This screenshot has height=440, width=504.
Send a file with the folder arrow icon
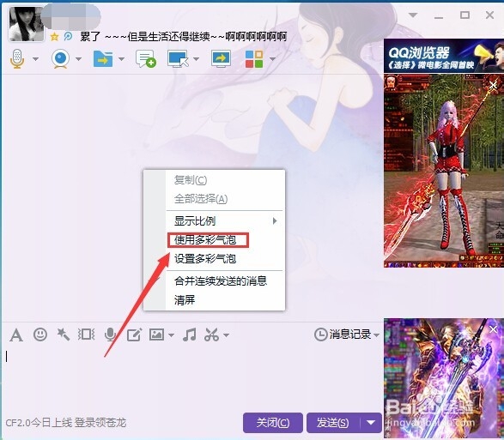tap(103, 59)
